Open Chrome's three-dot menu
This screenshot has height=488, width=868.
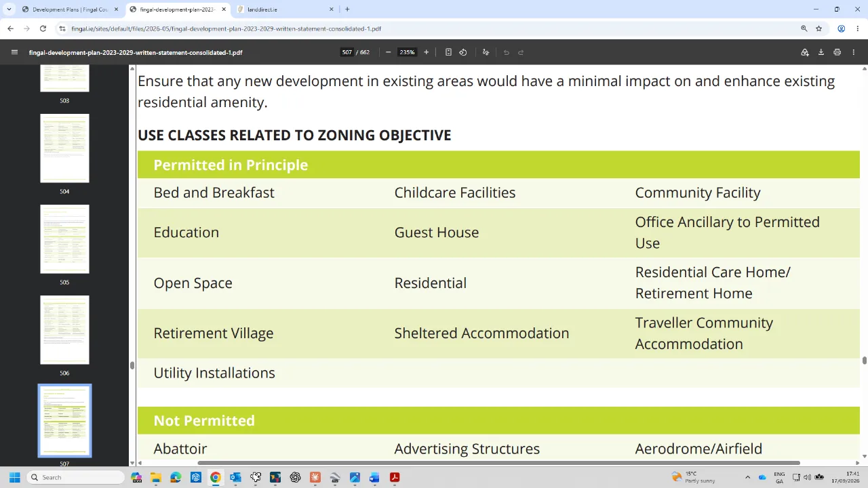click(858, 28)
